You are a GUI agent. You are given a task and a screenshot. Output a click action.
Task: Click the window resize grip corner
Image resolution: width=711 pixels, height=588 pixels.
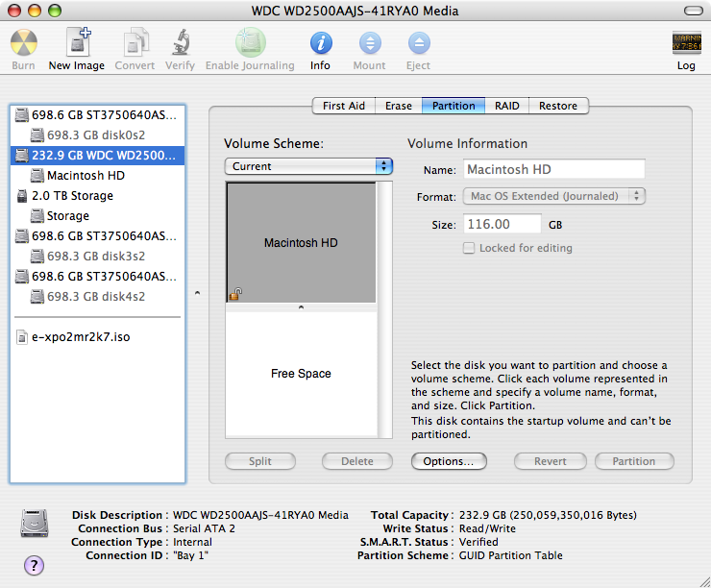(x=704, y=581)
